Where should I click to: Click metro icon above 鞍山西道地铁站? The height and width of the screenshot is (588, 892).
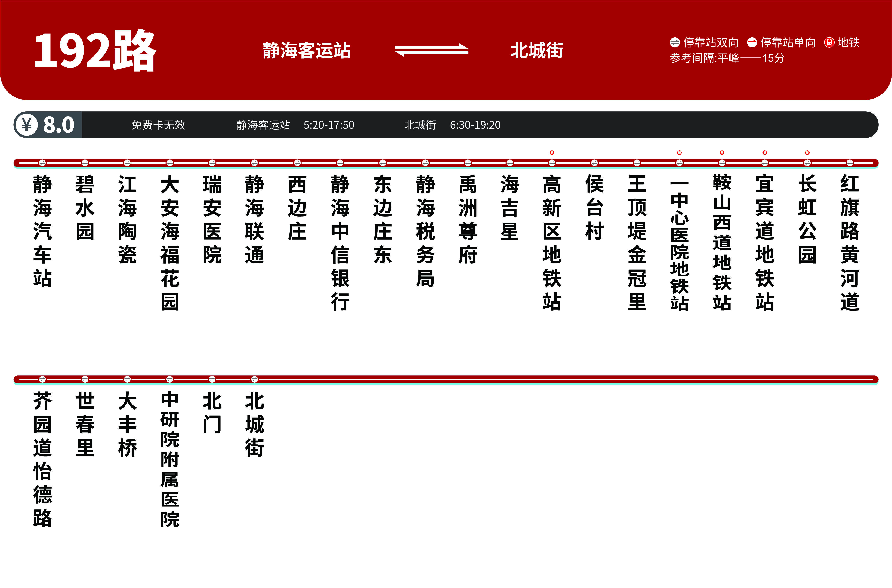(722, 153)
